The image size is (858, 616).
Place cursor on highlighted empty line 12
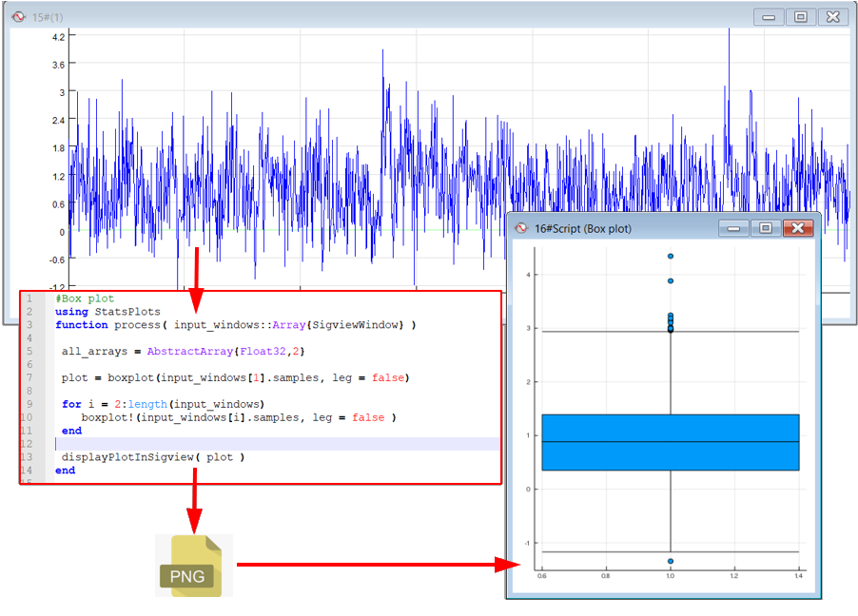276,444
